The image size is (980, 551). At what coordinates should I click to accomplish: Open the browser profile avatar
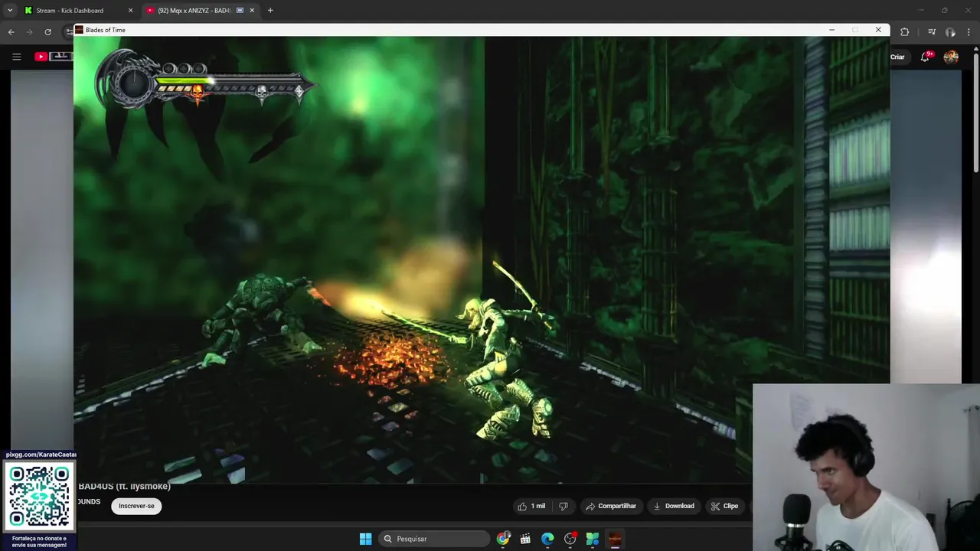point(950,32)
